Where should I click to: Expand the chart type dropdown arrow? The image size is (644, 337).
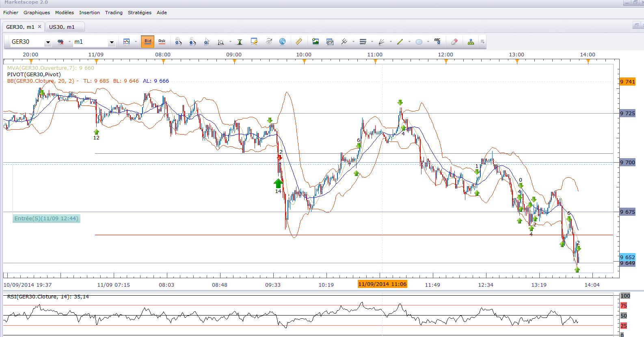(x=136, y=42)
